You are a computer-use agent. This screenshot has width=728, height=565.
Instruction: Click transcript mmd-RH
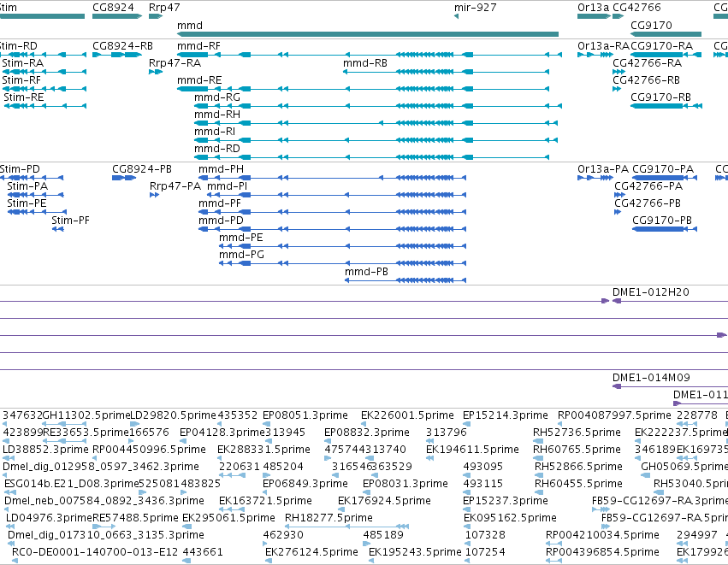pyautogui.click(x=217, y=115)
